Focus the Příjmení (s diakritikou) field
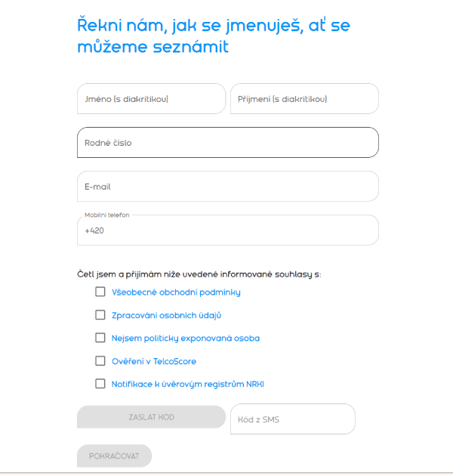The image size is (453, 476). point(304,99)
